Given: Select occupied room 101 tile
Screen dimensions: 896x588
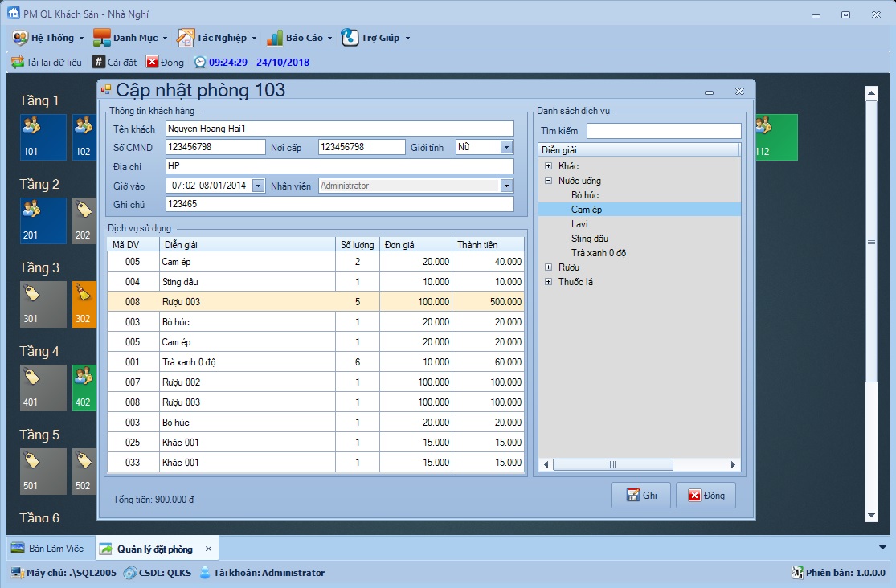Looking at the screenshot, I should tap(43, 137).
